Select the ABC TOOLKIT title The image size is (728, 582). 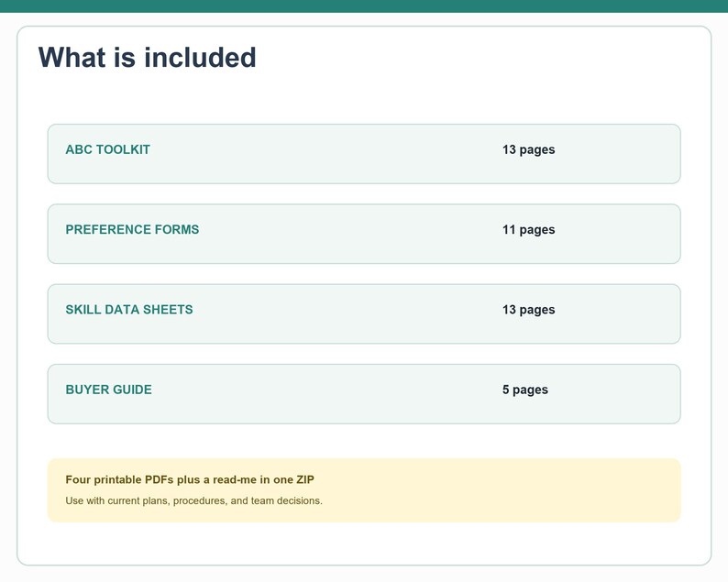[x=107, y=149]
